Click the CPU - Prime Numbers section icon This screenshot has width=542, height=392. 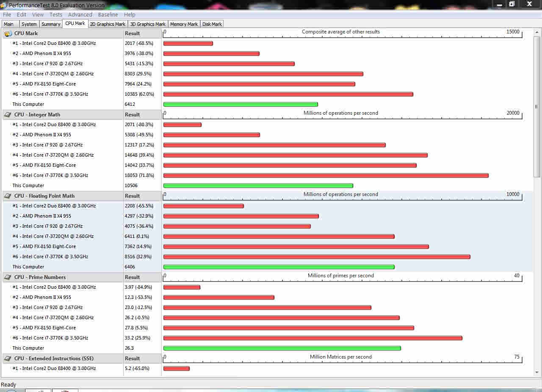click(x=8, y=277)
